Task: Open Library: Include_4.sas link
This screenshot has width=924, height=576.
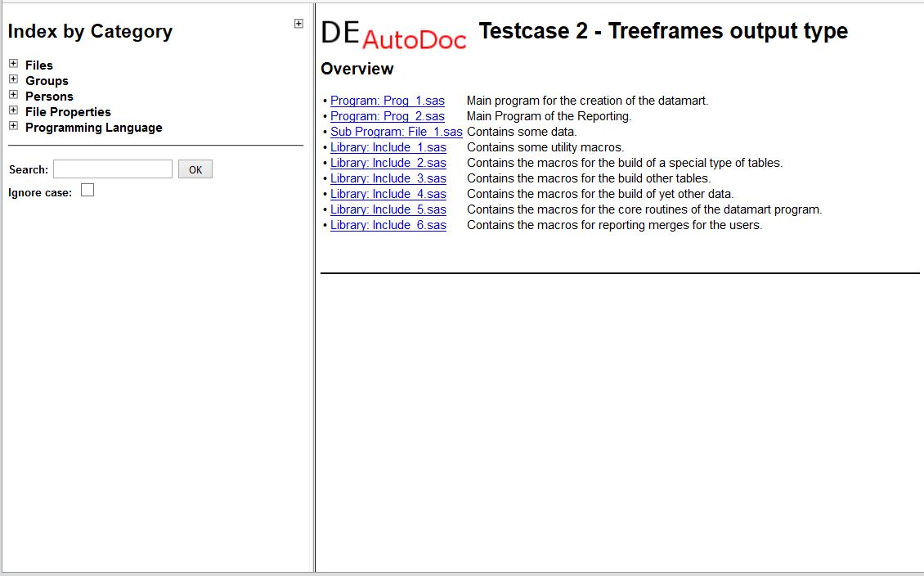Action: coord(388,194)
